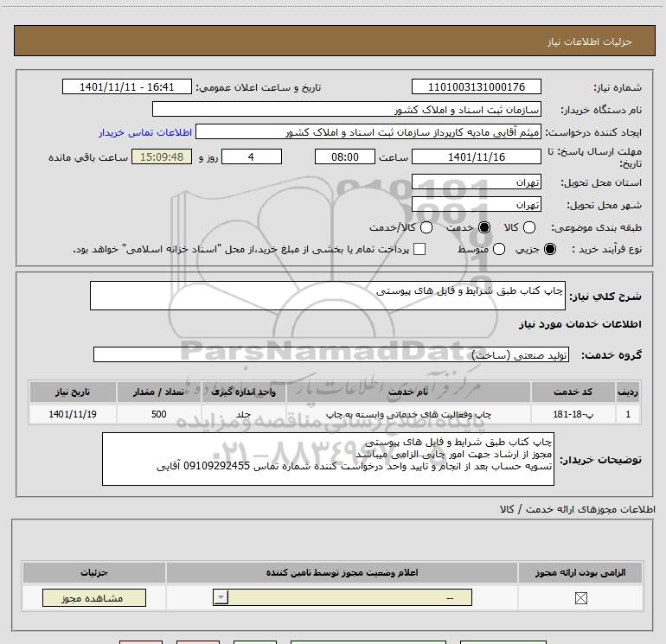Viewport: 666px width, 644px height.
Task: Click page title جزئیات اطلاعات نیاز
Action: click(x=590, y=41)
